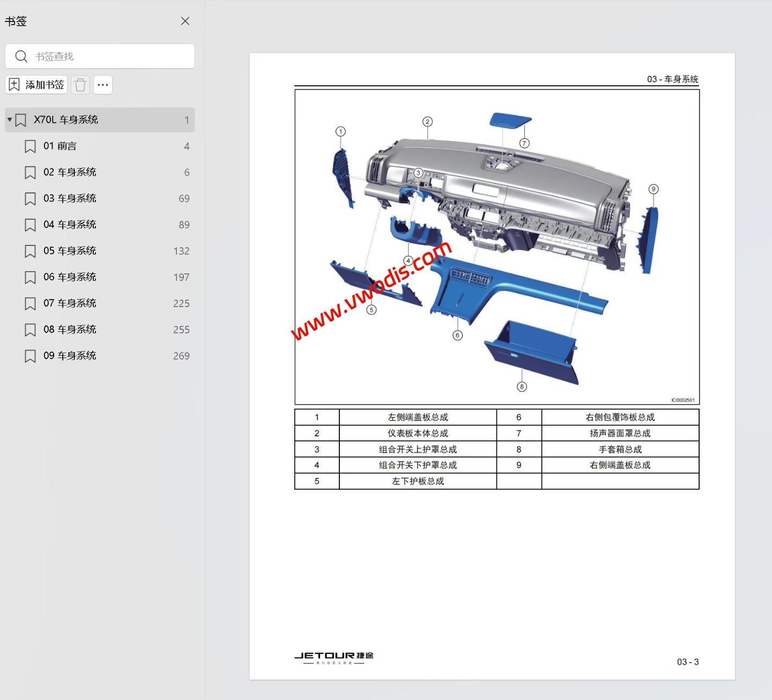Click the add-bookmark plus-flag icon
The width and height of the screenshot is (772, 700).
[x=14, y=85]
